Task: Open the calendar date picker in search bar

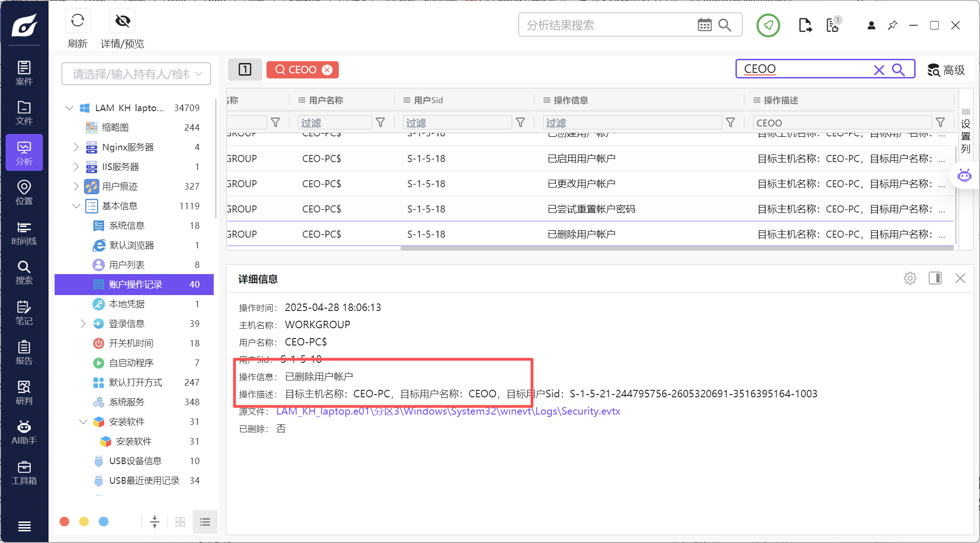Action: pyautogui.click(x=704, y=25)
